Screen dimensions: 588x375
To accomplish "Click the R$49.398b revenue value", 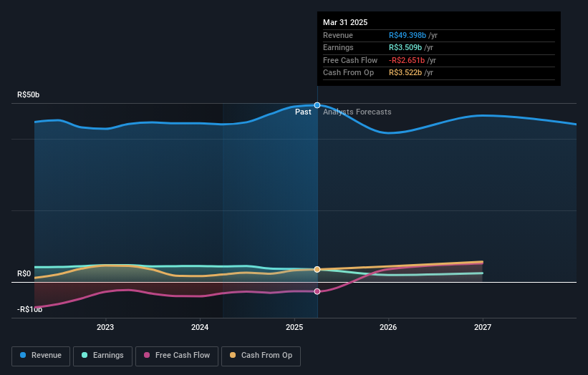I will [408, 35].
